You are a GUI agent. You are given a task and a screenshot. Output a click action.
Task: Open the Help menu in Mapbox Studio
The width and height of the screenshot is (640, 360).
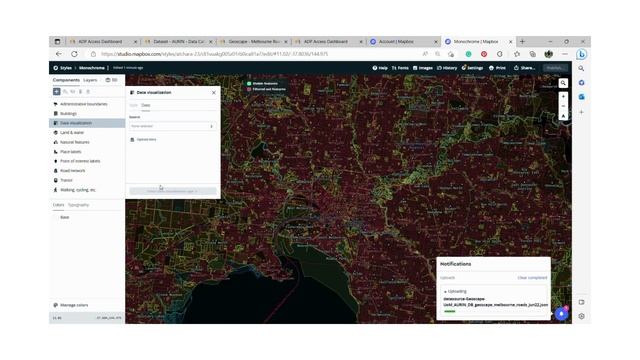point(380,68)
